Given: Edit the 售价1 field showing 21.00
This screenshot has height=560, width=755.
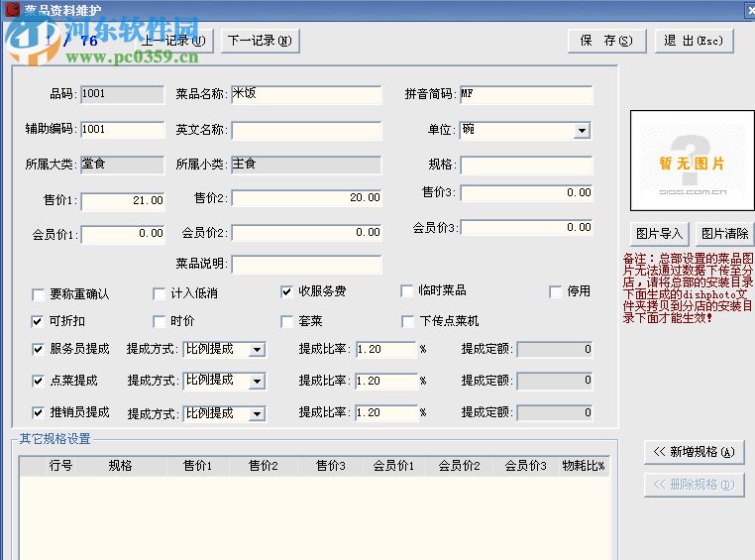Looking at the screenshot, I should pyautogui.click(x=123, y=201).
